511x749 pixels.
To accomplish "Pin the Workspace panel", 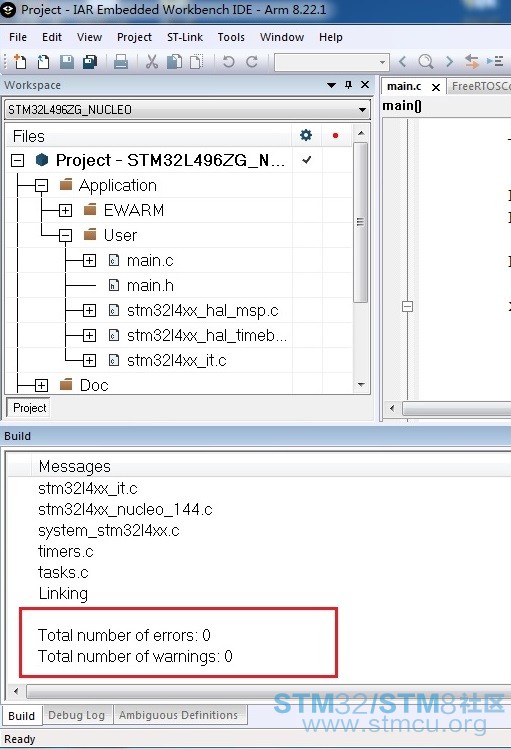I will tap(348, 85).
